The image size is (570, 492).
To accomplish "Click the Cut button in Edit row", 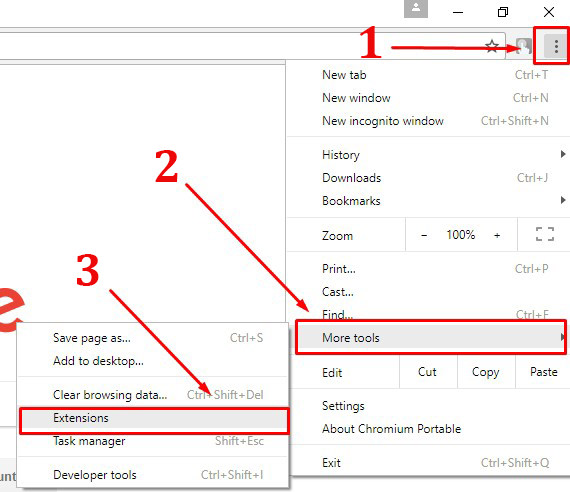I will pos(428,372).
